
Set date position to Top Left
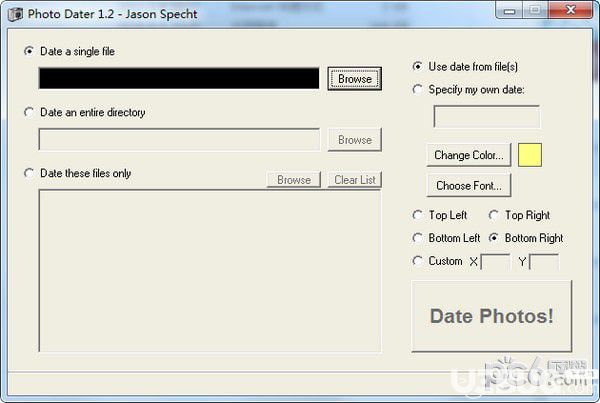click(x=417, y=215)
